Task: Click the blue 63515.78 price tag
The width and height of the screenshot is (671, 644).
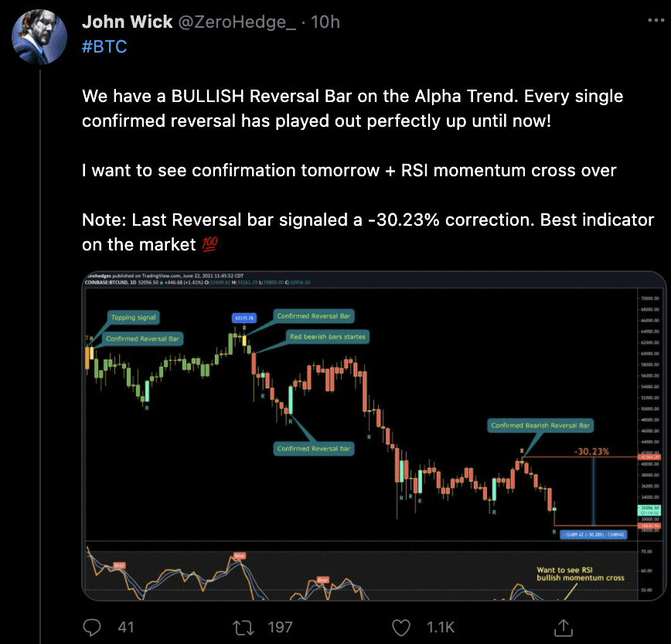Action: pos(244,317)
